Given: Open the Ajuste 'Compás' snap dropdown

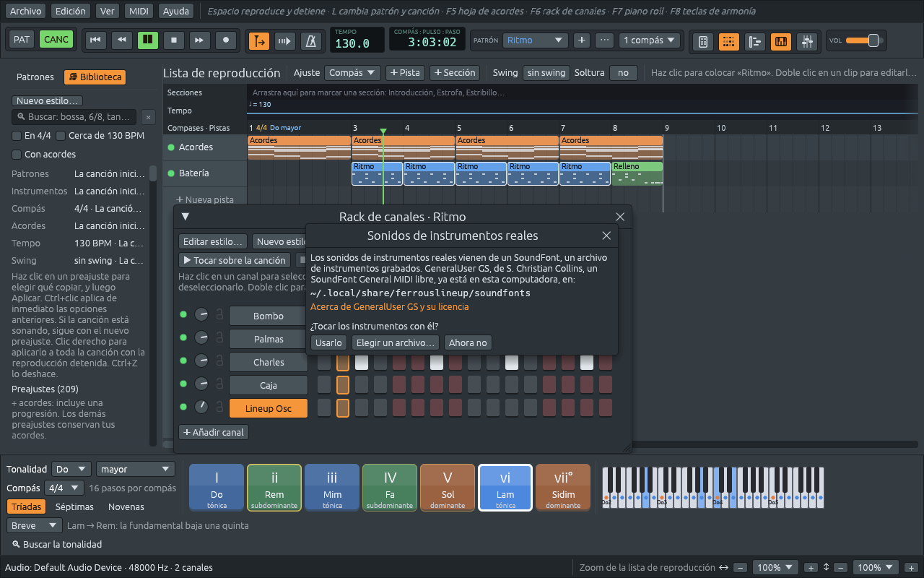Looking at the screenshot, I should tap(352, 73).
